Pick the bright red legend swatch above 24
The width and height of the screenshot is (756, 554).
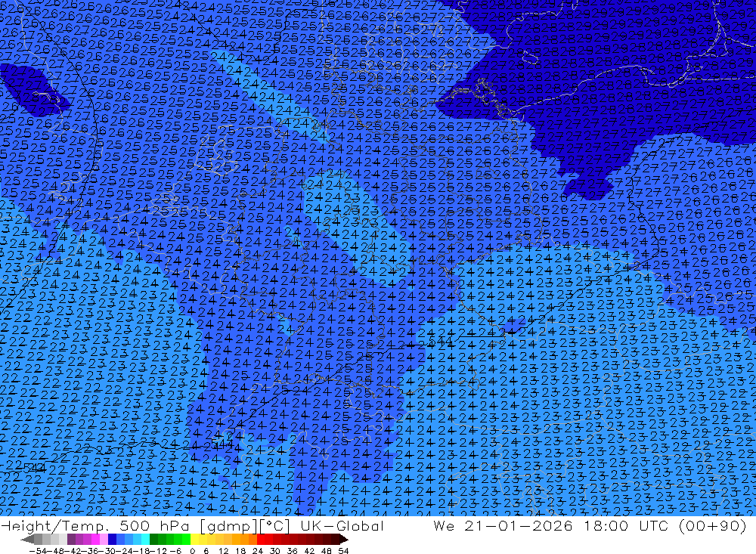(261, 539)
